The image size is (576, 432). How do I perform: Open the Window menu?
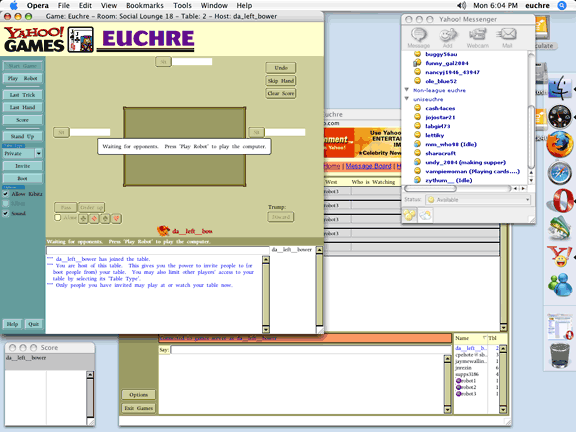point(214,6)
